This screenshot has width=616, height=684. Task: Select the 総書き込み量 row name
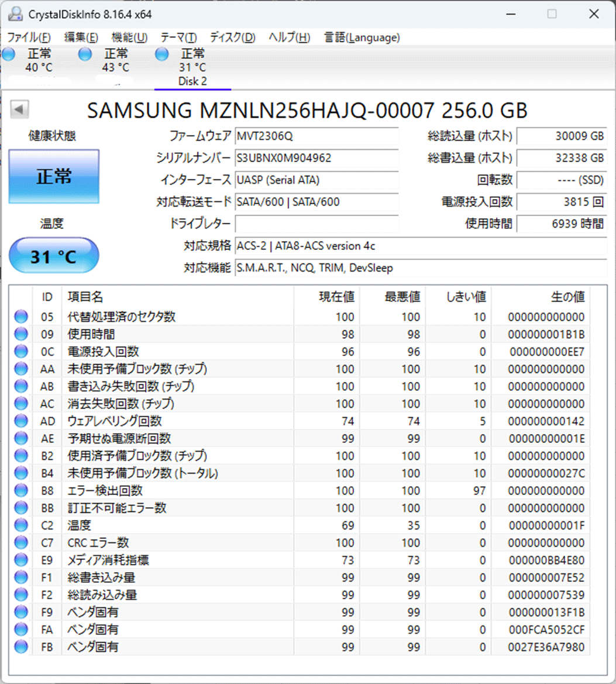[x=101, y=578]
